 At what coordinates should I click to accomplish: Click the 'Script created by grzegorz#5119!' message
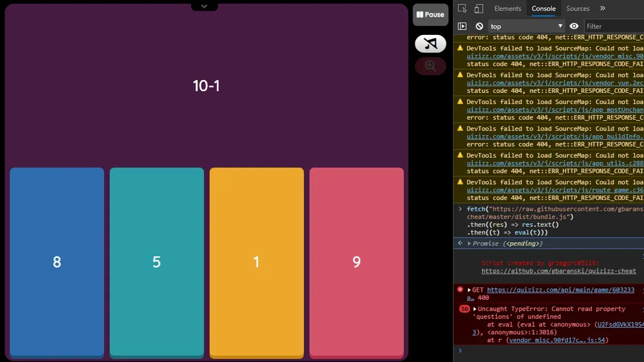pos(540,263)
